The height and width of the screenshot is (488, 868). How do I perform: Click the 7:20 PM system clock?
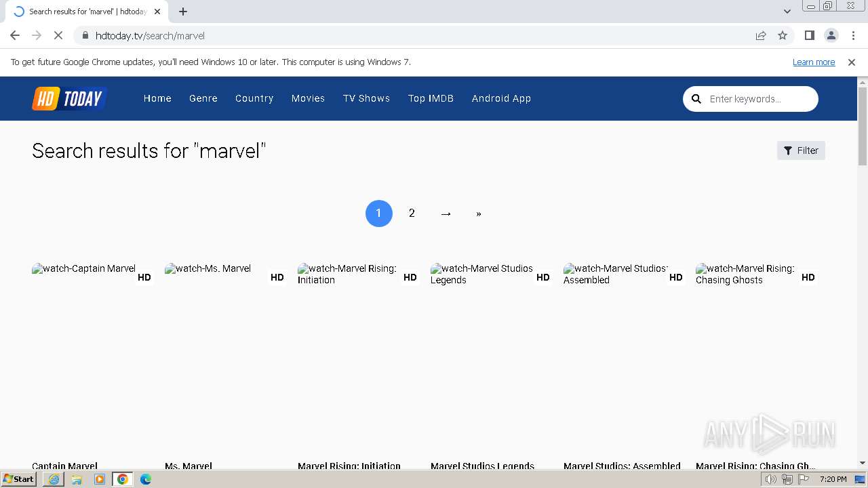[833, 479]
